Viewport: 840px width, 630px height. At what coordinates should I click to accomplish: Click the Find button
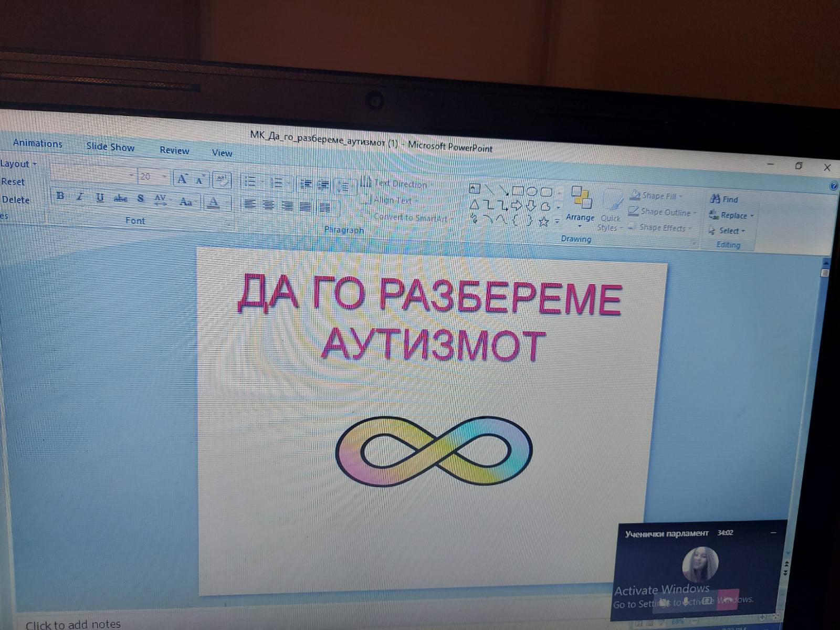724,199
